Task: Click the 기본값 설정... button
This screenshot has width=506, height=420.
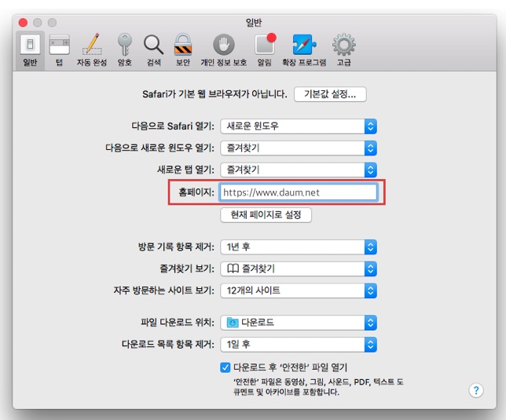Action: [330, 94]
